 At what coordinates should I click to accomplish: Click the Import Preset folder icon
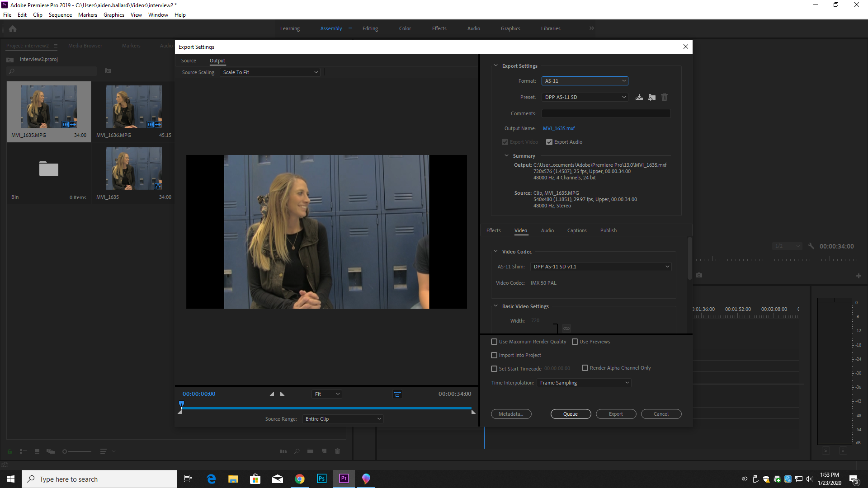[x=652, y=97]
